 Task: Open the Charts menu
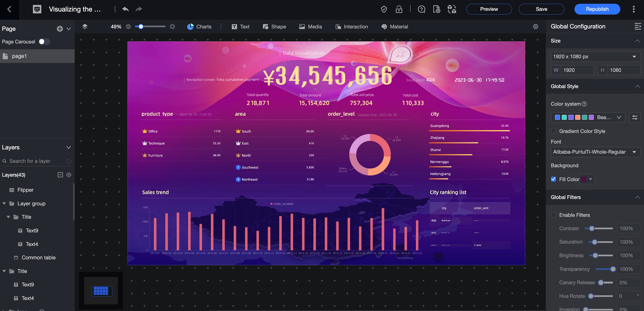tap(199, 27)
